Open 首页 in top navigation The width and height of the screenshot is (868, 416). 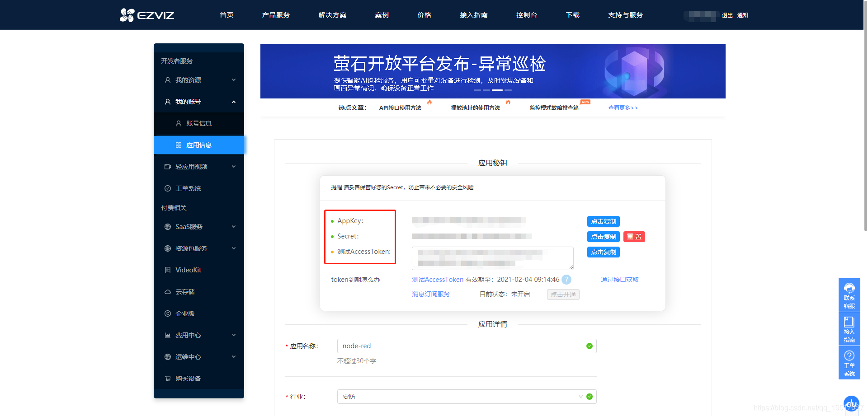tap(226, 15)
